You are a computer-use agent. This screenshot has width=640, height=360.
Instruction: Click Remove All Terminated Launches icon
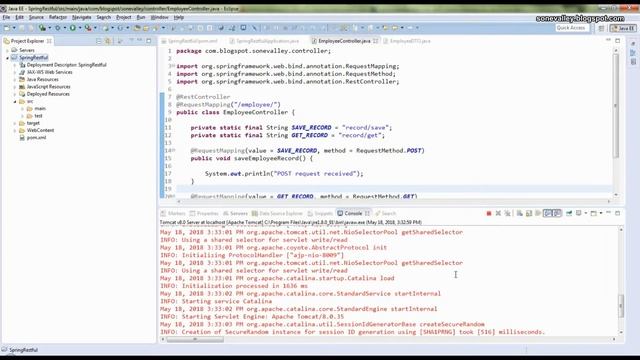507,213
